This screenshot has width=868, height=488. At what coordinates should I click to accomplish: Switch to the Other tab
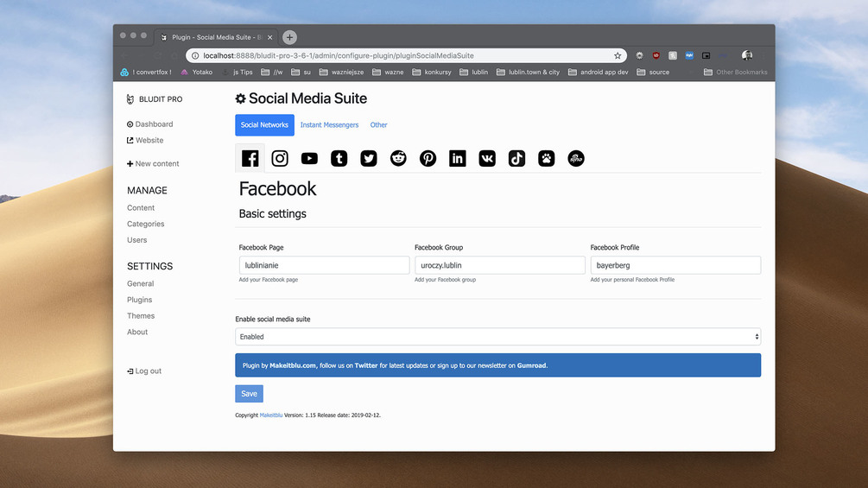378,125
